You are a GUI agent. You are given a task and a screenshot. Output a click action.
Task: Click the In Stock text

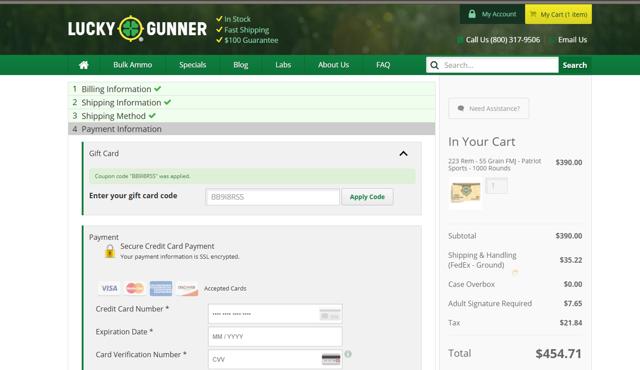[238, 19]
